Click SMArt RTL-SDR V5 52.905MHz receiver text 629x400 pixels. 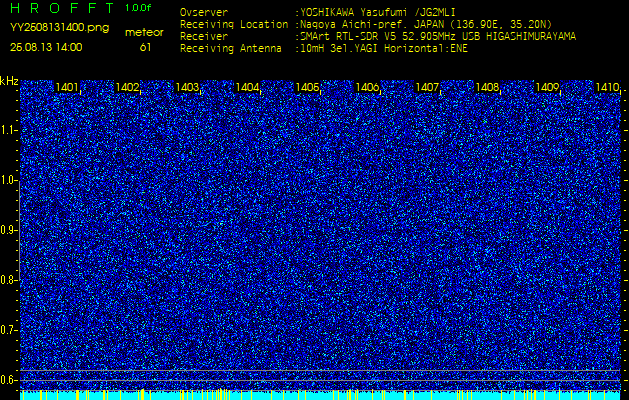click(436, 37)
